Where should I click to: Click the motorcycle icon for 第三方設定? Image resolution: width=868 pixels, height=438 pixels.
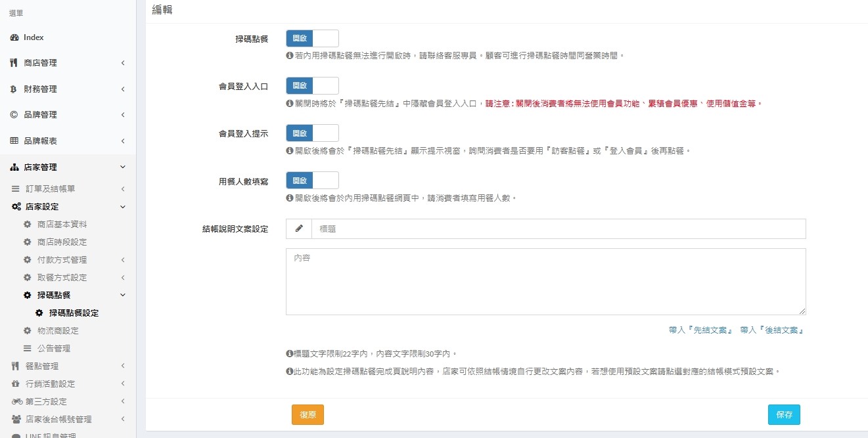point(17,402)
